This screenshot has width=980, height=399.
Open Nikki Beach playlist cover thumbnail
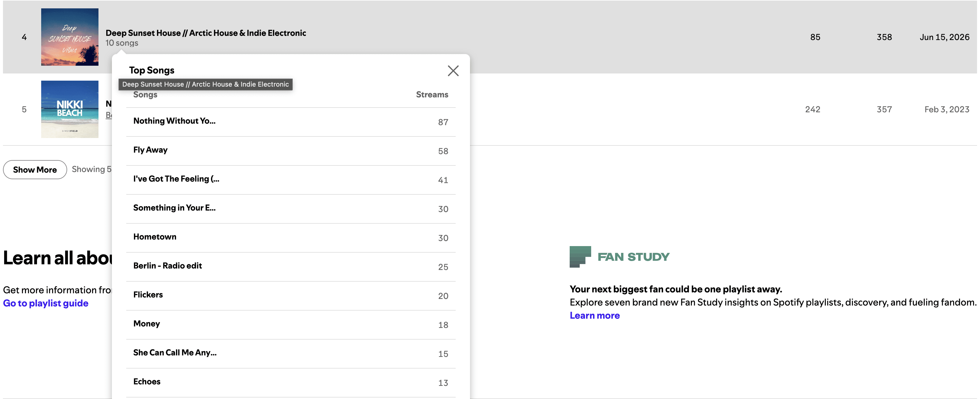[70, 109]
